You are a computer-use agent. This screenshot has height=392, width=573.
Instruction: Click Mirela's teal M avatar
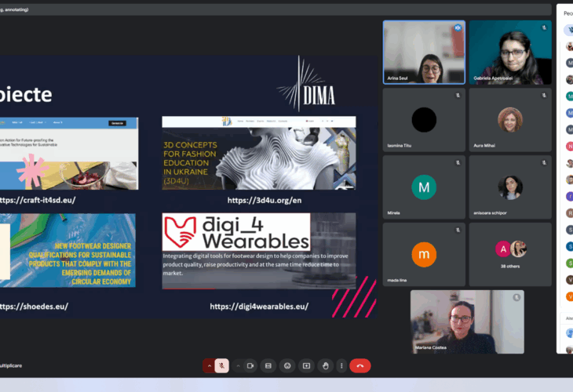coord(424,187)
